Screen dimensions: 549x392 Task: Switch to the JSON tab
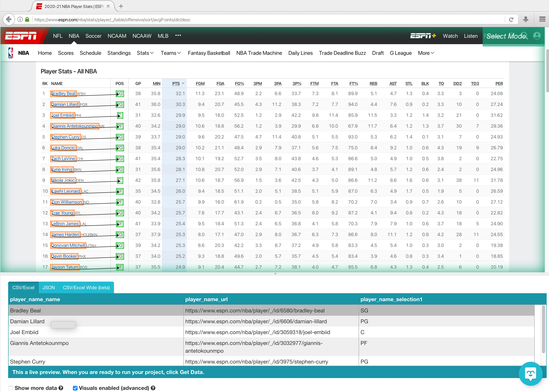[48, 287]
